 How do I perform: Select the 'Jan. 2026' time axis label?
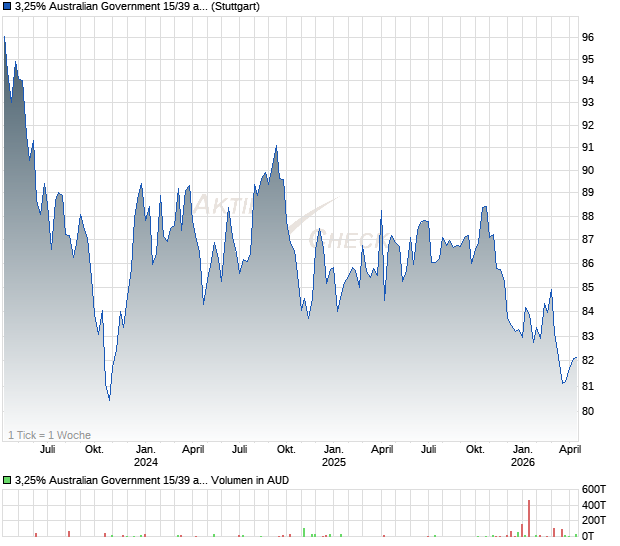pyautogui.click(x=522, y=455)
